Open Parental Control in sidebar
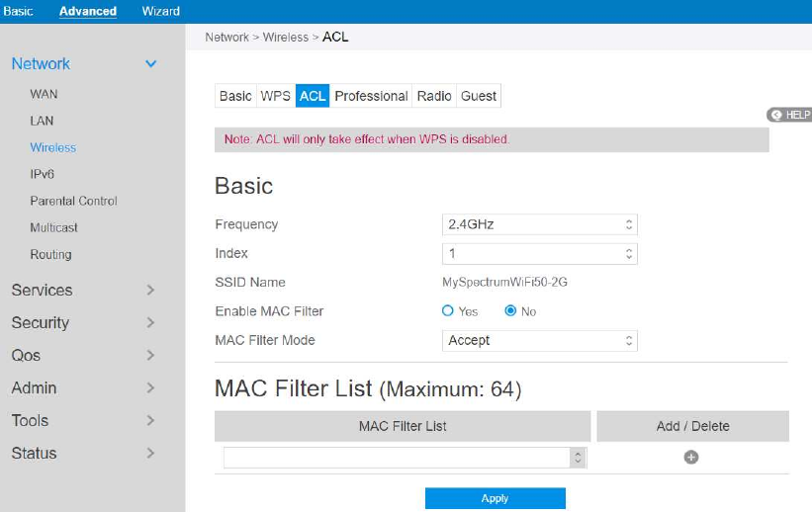This screenshot has width=812, height=512. [x=73, y=201]
